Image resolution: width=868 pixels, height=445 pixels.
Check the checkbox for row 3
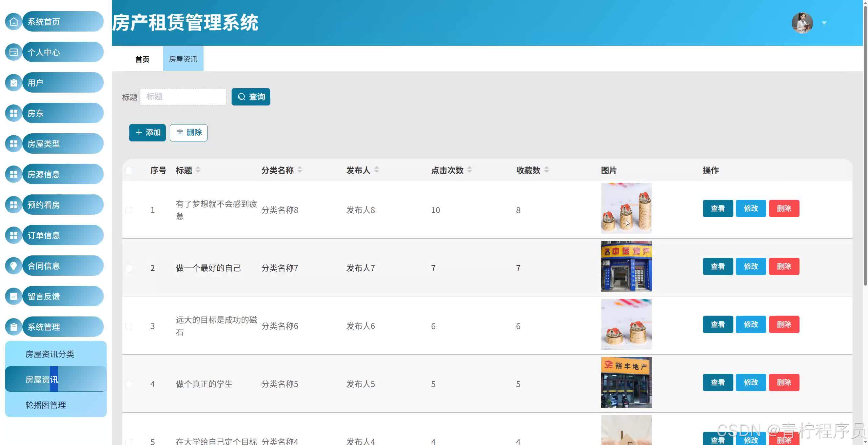click(x=129, y=326)
